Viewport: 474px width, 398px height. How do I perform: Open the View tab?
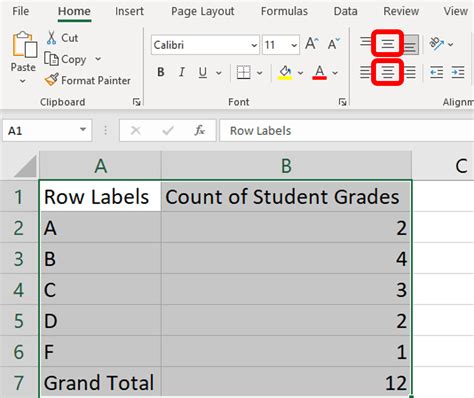(x=455, y=11)
